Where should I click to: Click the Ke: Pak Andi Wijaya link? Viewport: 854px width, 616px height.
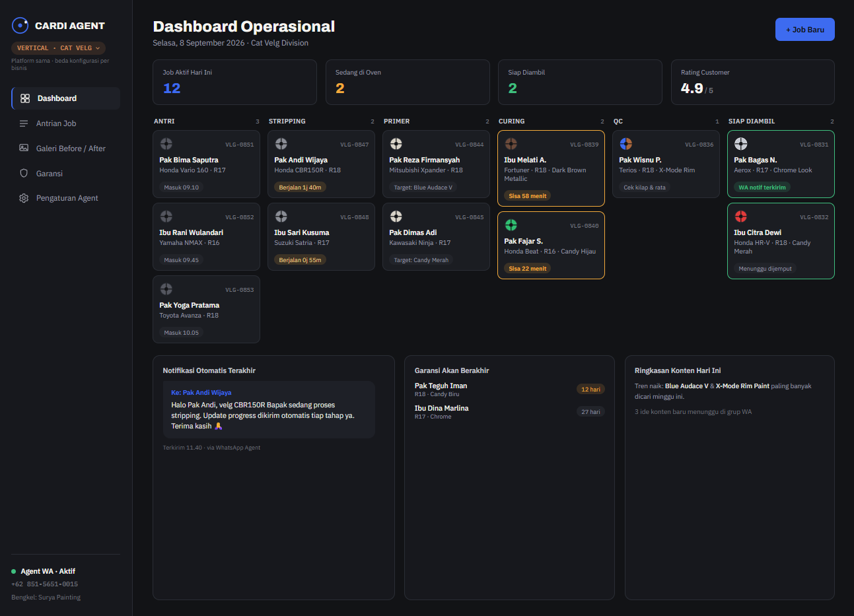pyautogui.click(x=201, y=392)
